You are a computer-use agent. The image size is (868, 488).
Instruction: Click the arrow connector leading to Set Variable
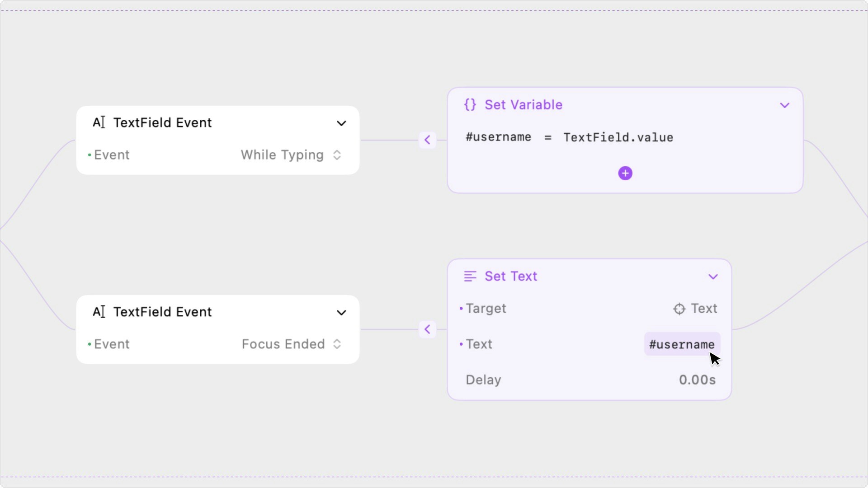427,140
